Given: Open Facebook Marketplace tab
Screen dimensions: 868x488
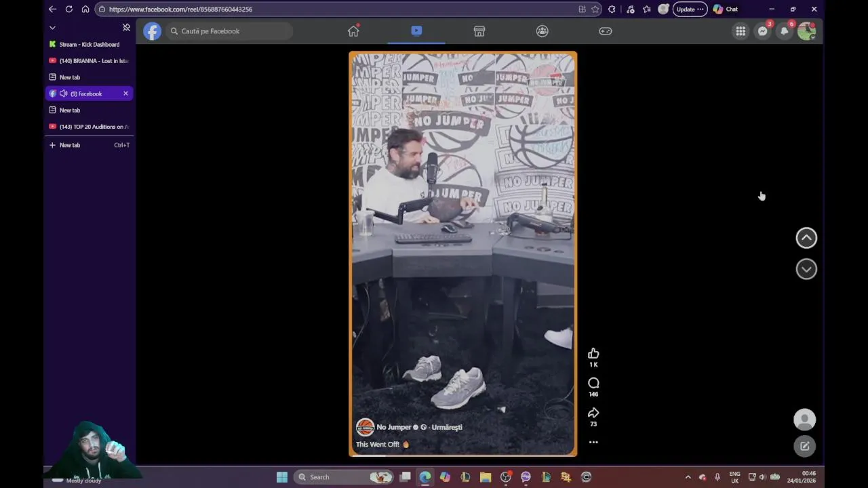Looking at the screenshot, I should [479, 31].
